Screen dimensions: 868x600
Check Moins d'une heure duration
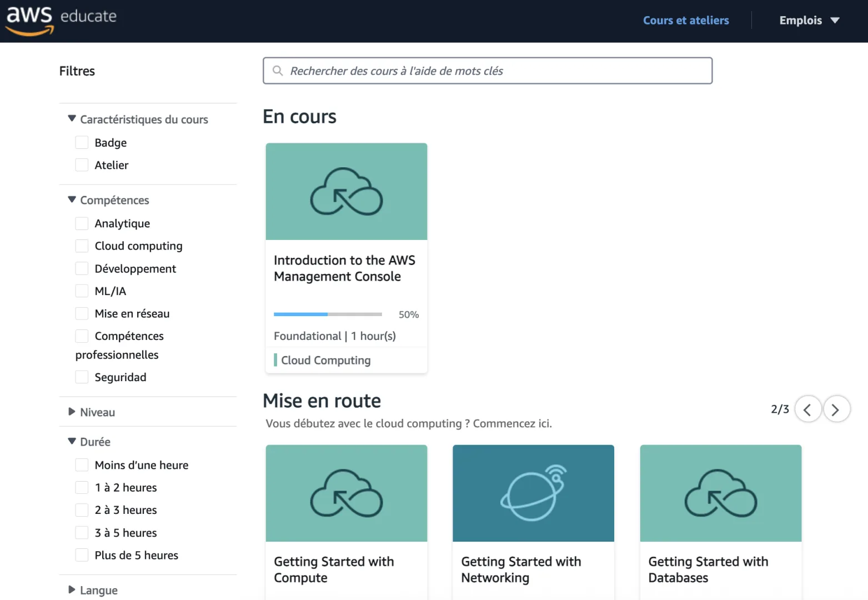82,465
